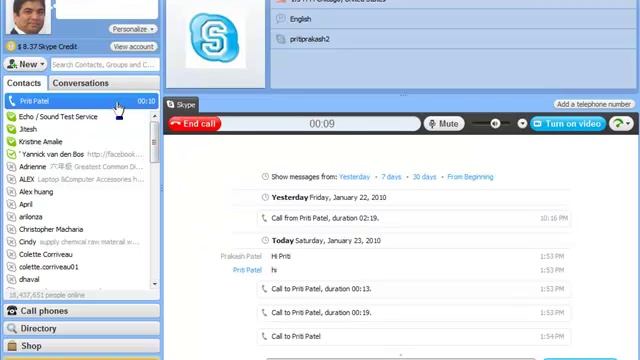
Task: Click Kristine Amalie status icon
Action: [11, 142]
